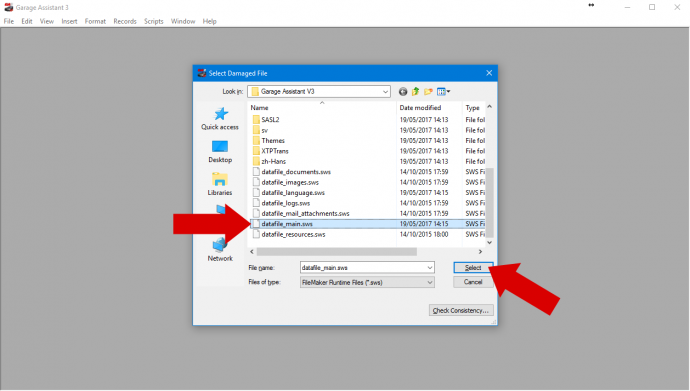690x391 pixels.
Task: Open the Help menu
Action: (209, 21)
